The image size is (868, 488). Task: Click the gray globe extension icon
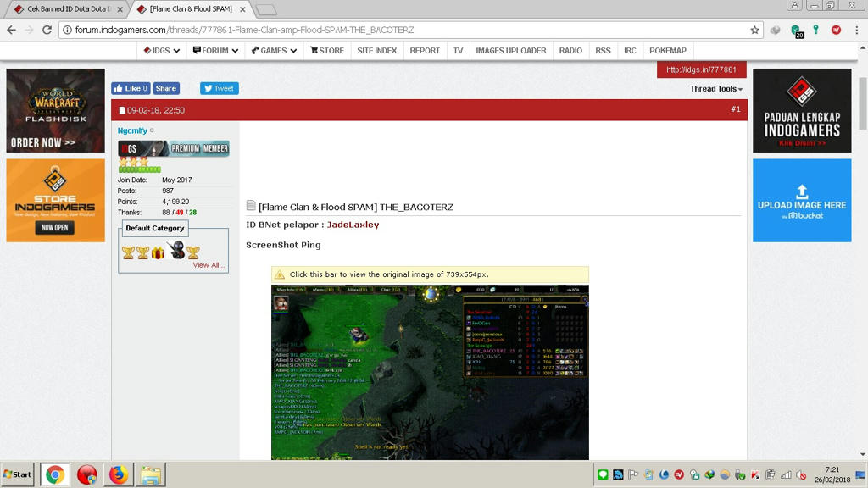(x=775, y=30)
